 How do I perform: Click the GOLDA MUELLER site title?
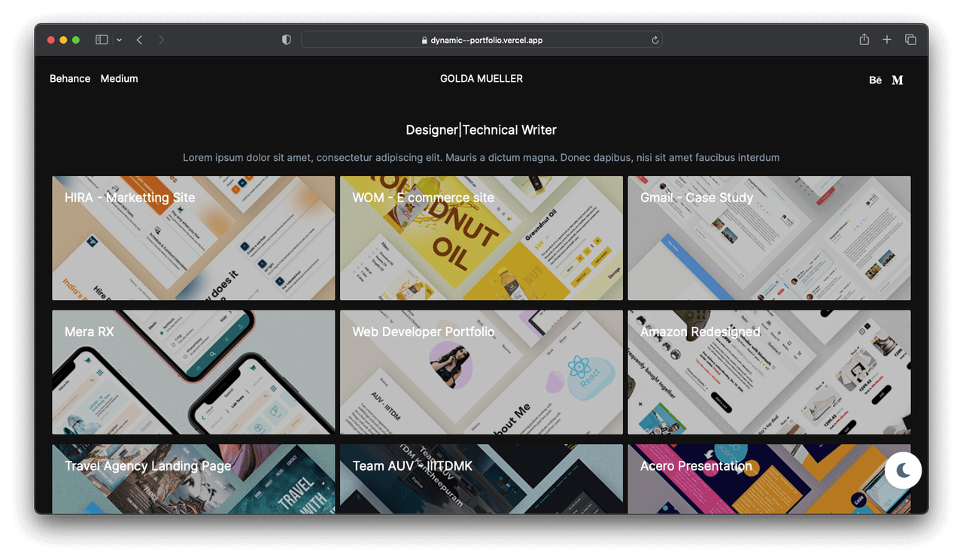pyautogui.click(x=481, y=78)
